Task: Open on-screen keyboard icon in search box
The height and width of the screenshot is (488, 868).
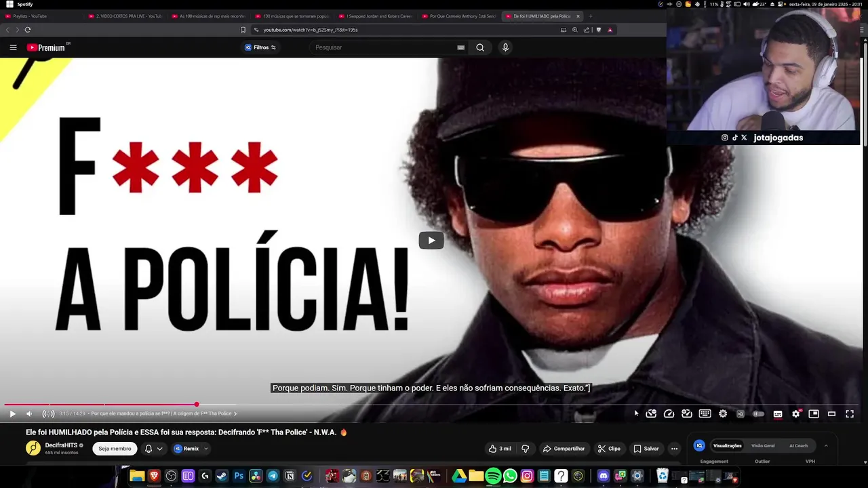Action: tap(461, 47)
